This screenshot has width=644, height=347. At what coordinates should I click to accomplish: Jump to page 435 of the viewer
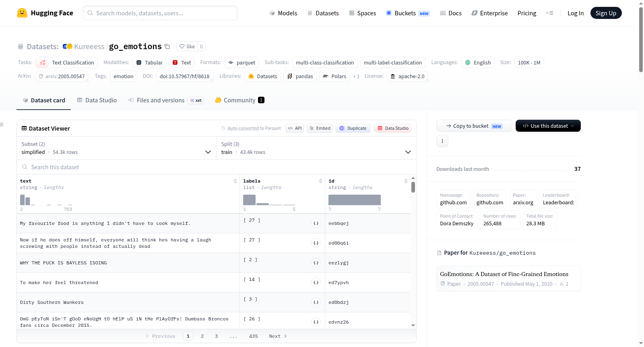point(254,336)
